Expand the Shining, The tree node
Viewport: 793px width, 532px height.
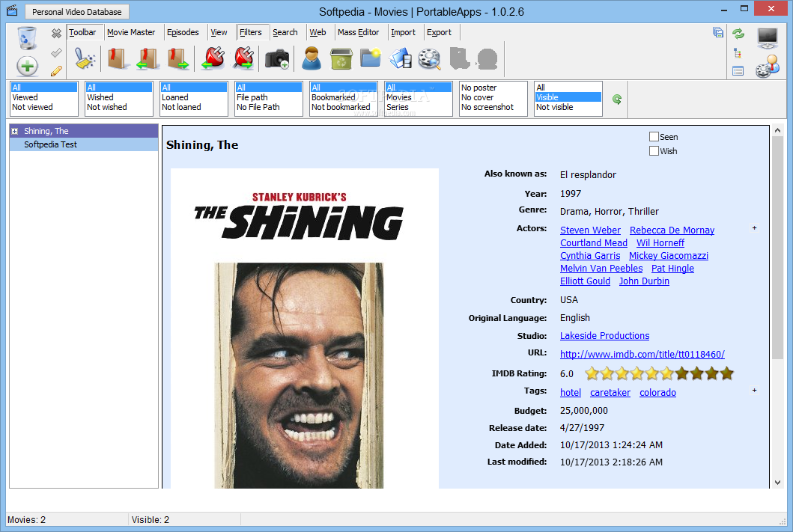point(15,132)
